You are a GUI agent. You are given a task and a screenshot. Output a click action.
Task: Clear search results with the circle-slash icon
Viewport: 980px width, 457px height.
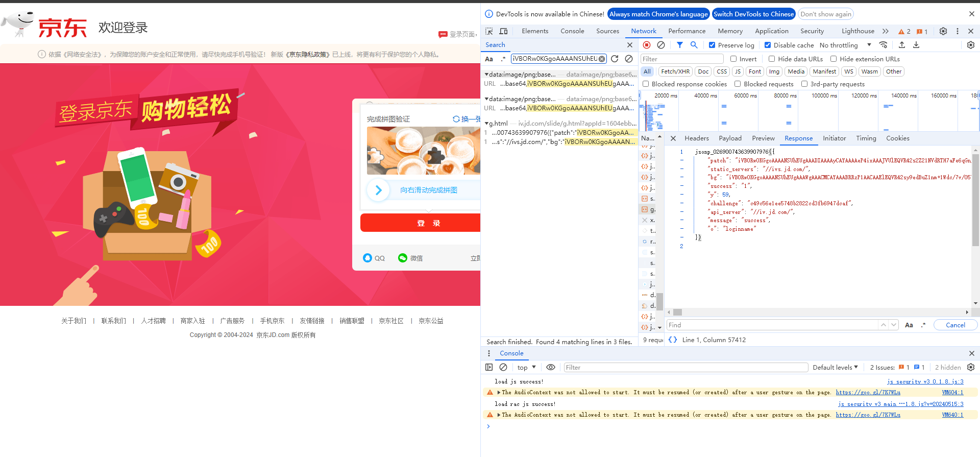pos(629,59)
